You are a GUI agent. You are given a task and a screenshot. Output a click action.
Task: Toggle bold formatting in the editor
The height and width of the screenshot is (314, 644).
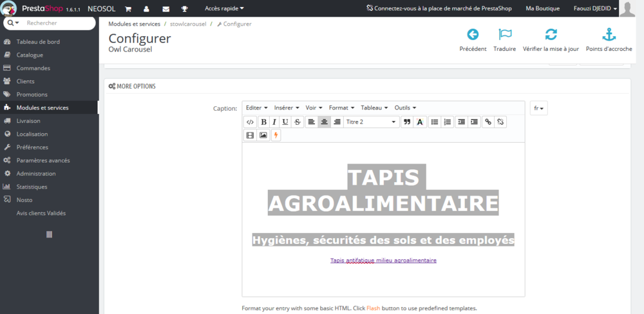(x=263, y=122)
